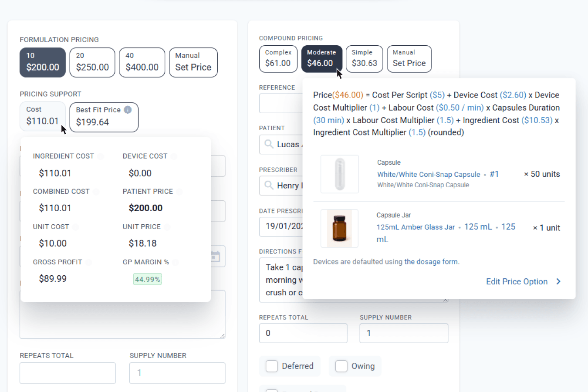588x392 pixels.
Task: Click the Best Fit Price $199.64 box
Action: [x=104, y=117]
